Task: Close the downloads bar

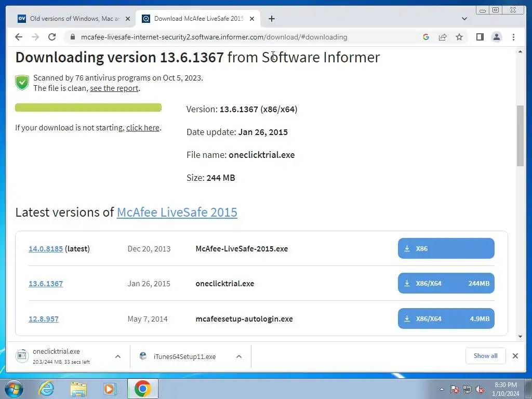Action: click(515, 356)
